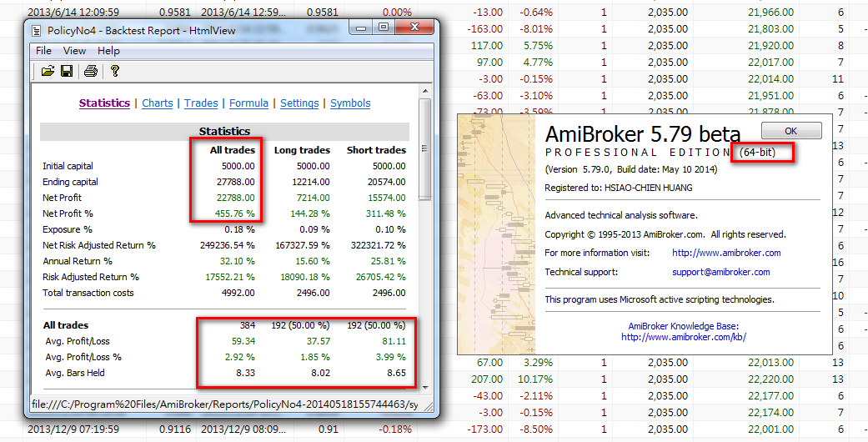Screen dimensions: 868x442
Task: Open the Symbols report section
Action: coord(350,103)
